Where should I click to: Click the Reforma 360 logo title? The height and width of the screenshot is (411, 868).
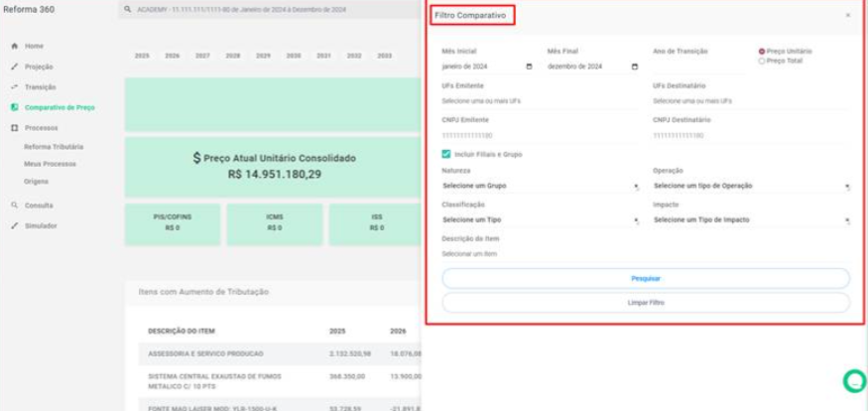[x=29, y=9]
